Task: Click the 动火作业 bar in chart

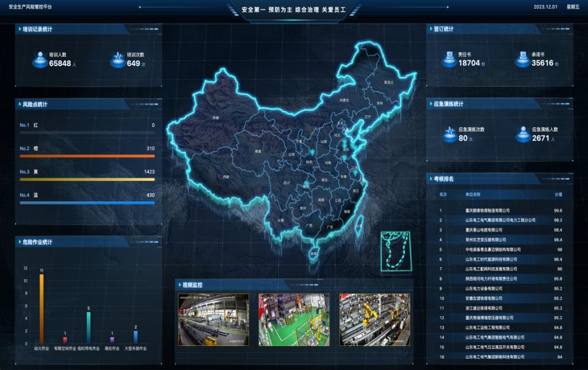Action: (x=41, y=309)
